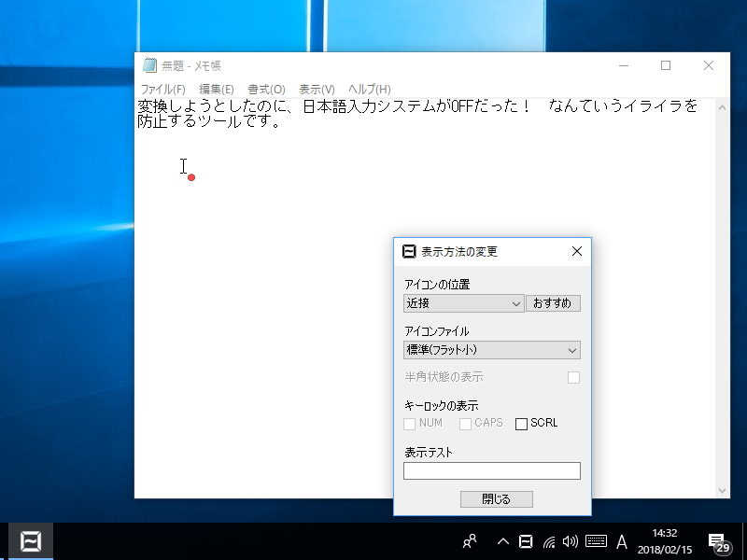Click inside the 表示テスト text field
Viewport: 747px width, 560px height.
coord(492,470)
